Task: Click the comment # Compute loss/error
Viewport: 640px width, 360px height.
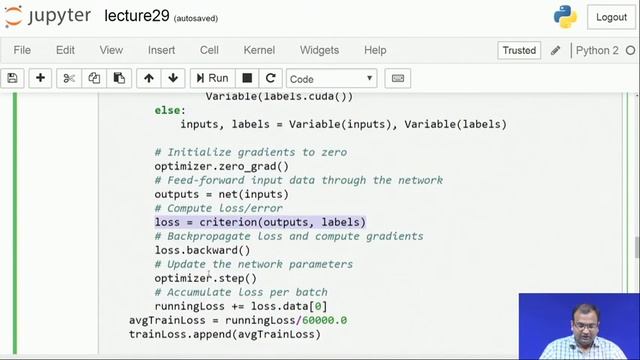Action: pyautogui.click(x=218, y=208)
